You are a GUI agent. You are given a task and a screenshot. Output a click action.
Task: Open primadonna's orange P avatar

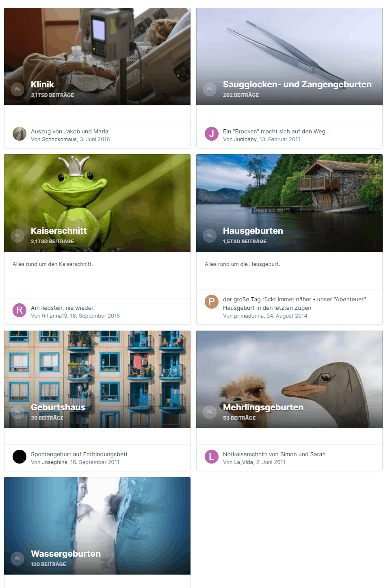(x=212, y=302)
